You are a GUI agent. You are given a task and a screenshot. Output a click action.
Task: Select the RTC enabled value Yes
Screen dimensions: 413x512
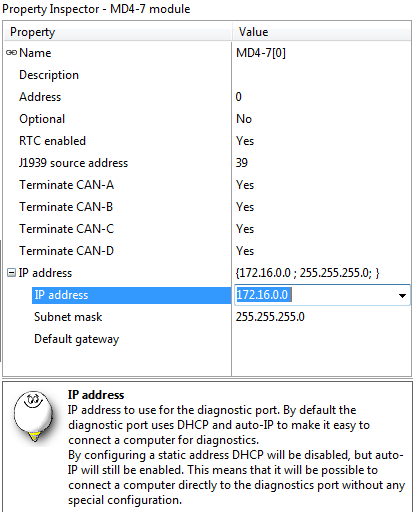[x=245, y=141]
